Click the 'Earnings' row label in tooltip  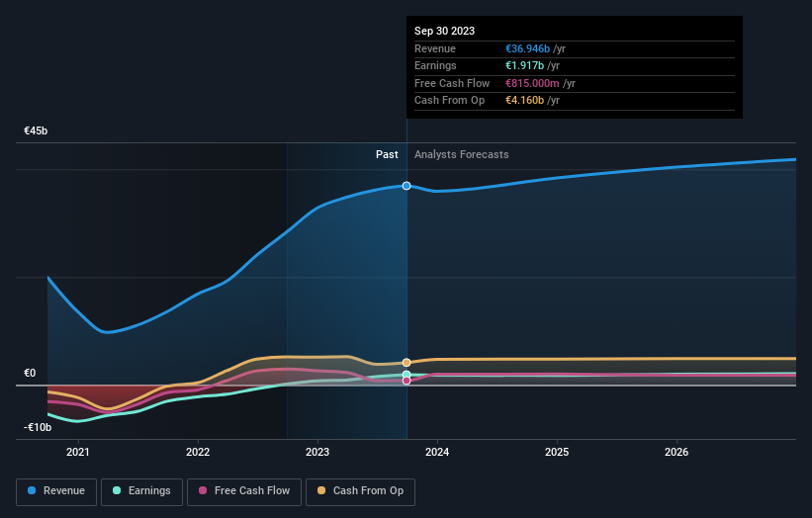click(x=435, y=65)
